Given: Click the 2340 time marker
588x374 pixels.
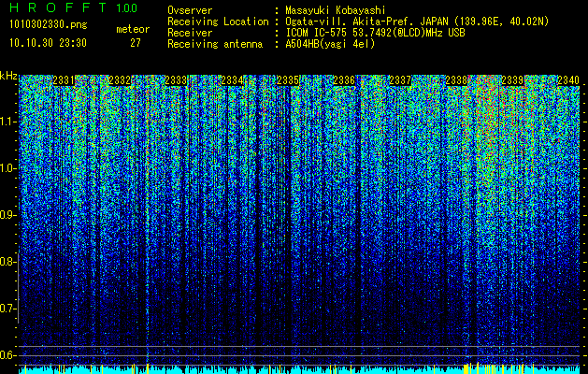Looking at the screenshot, I should click(x=568, y=80).
